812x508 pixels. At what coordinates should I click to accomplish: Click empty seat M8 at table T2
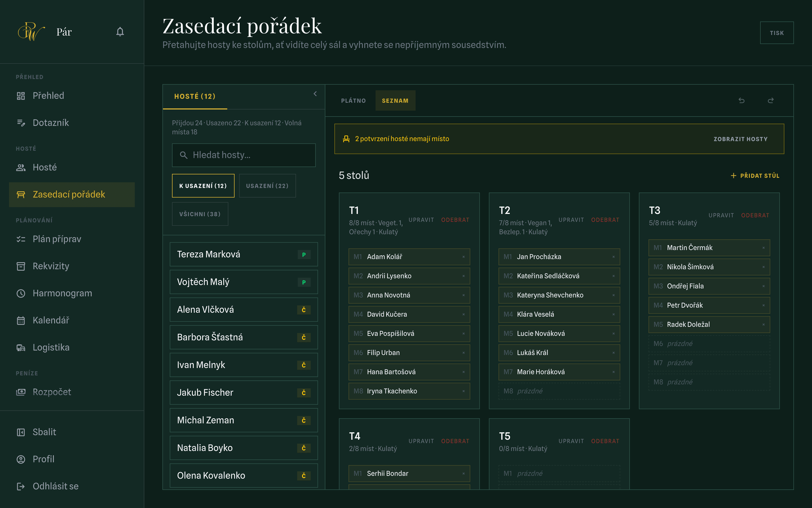(559, 391)
